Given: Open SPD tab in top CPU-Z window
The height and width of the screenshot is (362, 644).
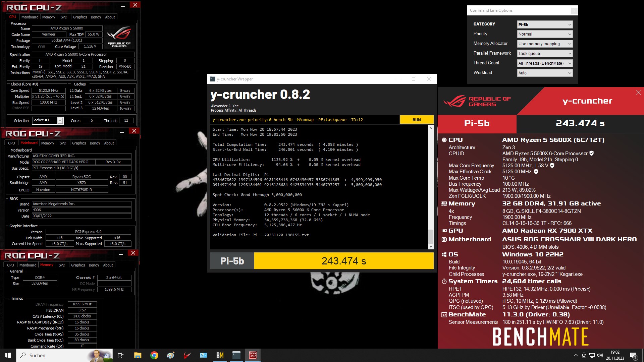Looking at the screenshot, I should click(64, 17).
